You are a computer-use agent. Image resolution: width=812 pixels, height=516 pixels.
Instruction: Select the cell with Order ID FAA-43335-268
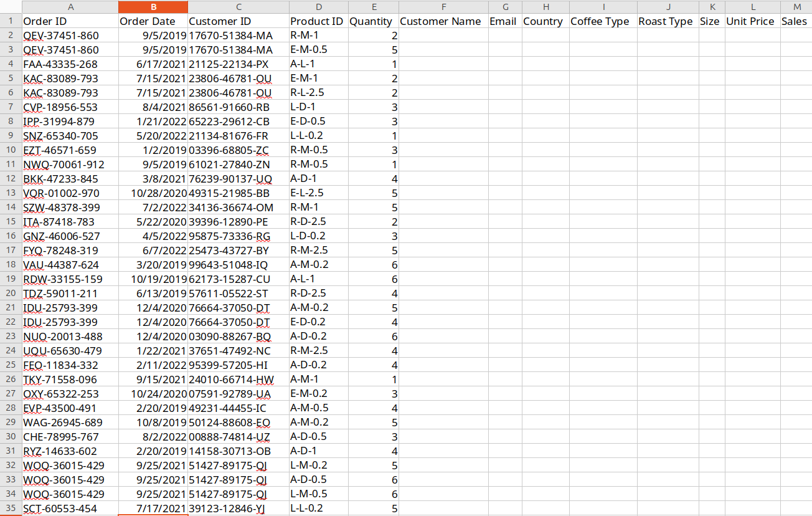60,64
